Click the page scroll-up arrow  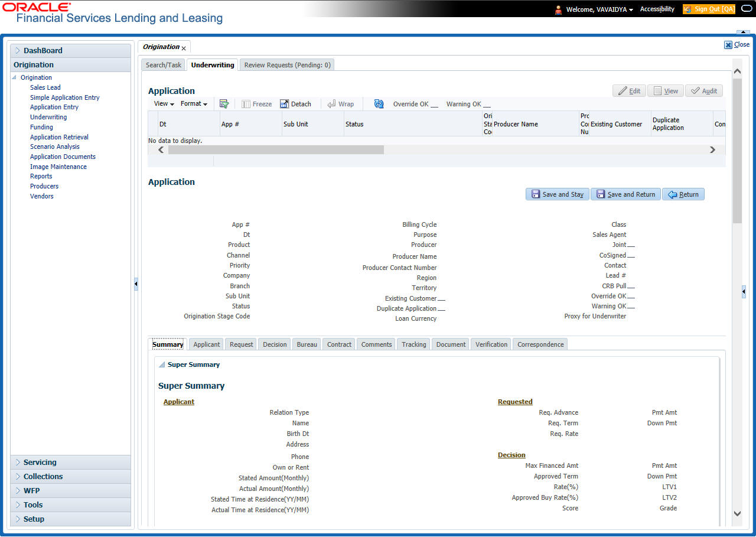click(x=737, y=71)
